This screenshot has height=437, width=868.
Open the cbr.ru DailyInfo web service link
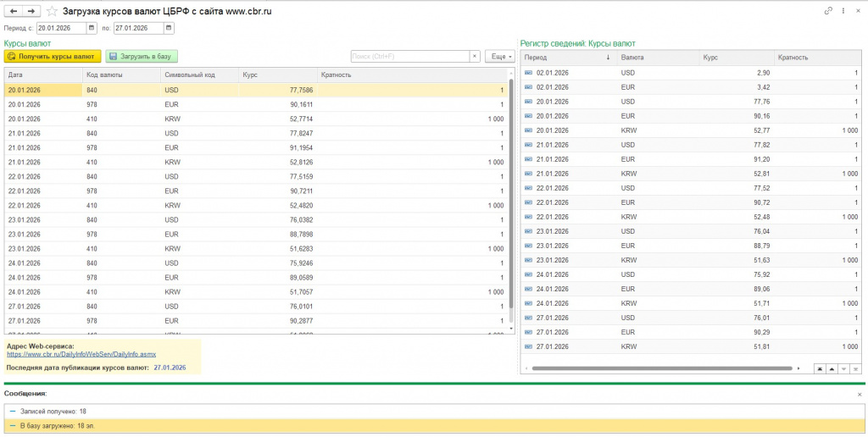pos(81,354)
